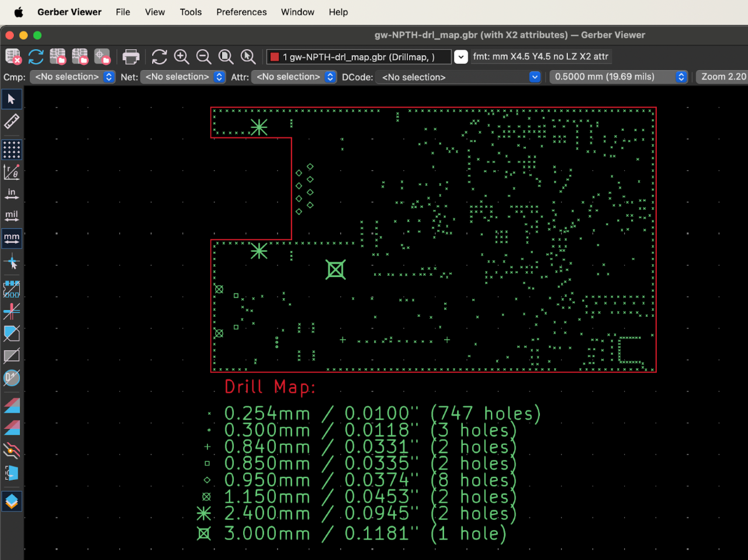Image resolution: width=748 pixels, height=560 pixels.
Task: Click the Clear all layers toolbar icon
Action: (13, 57)
